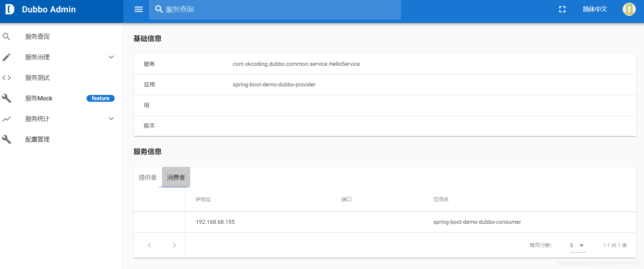Go to the previous page with left chevron
The image size is (644, 269).
149,245
